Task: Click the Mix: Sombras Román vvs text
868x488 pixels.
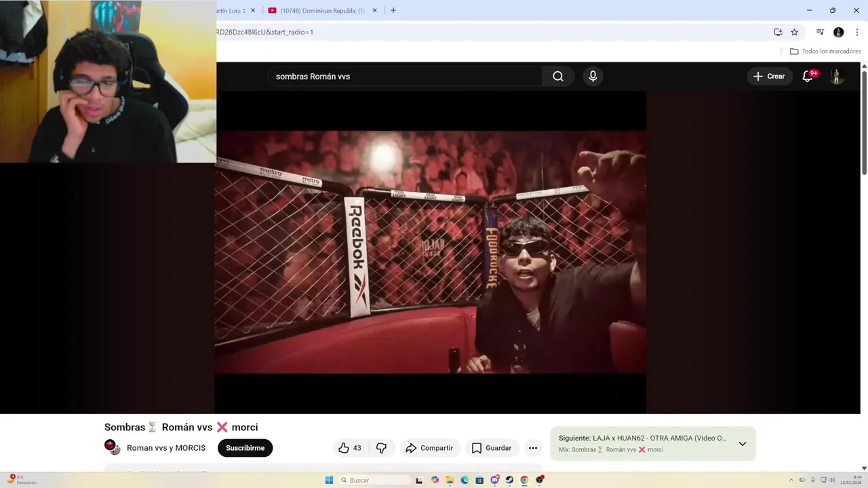Action: click(x=611, y=449)
